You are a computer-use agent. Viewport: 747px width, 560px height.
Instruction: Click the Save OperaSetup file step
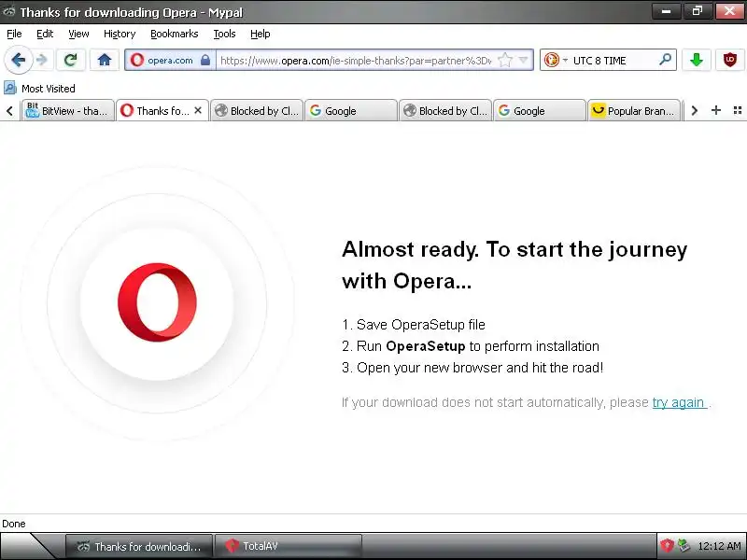click(x=414, y=325)
